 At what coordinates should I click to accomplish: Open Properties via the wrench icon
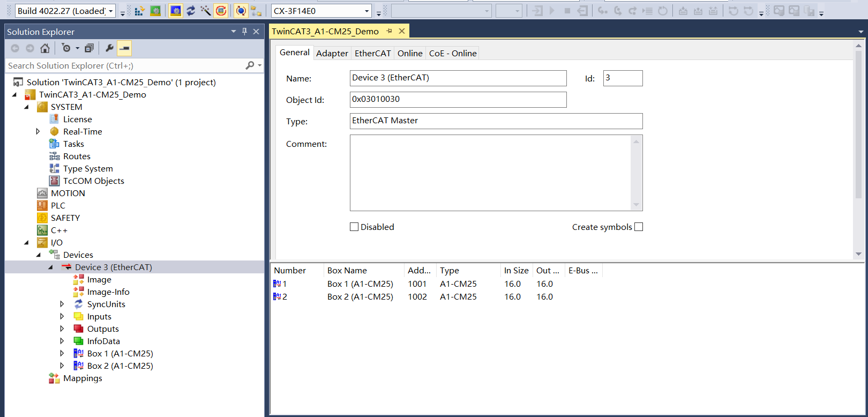tap(109, 48)
